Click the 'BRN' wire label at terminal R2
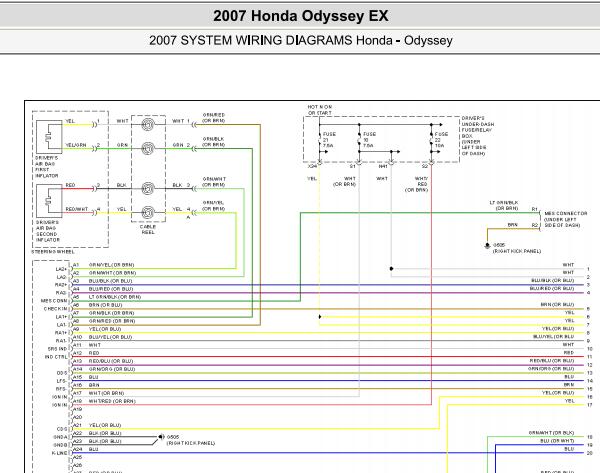Viewport: 600px width, 473px height. [513, 225]
